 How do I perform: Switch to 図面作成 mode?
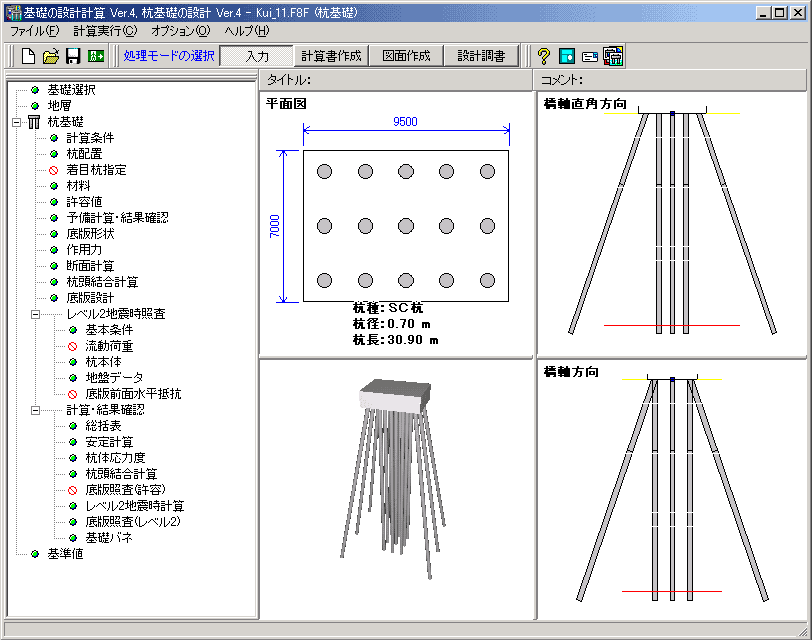[x=406, y=56]
